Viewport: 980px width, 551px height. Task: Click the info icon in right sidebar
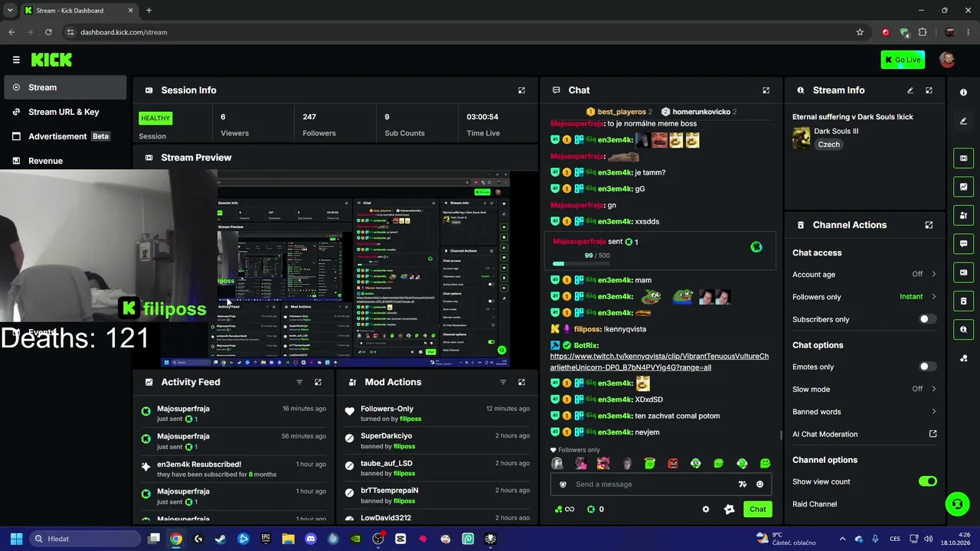click(x=963, y=93)
